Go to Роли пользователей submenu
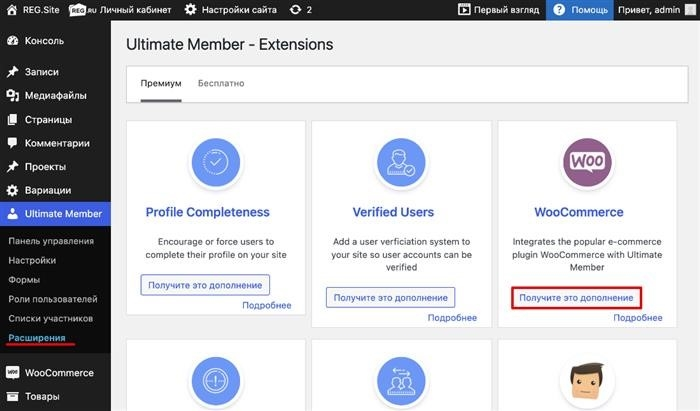Image resolution: width=700 pixels, height=411 pixels. click(53, 299)
